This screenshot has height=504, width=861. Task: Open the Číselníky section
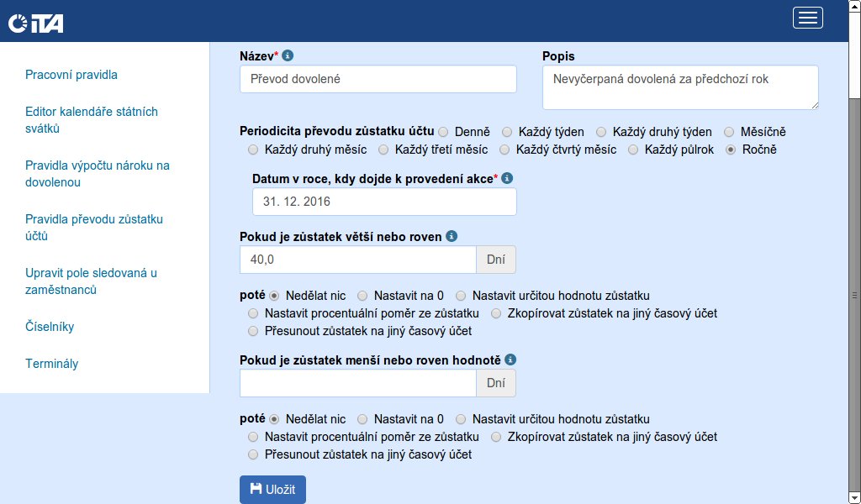pos(55,327)
